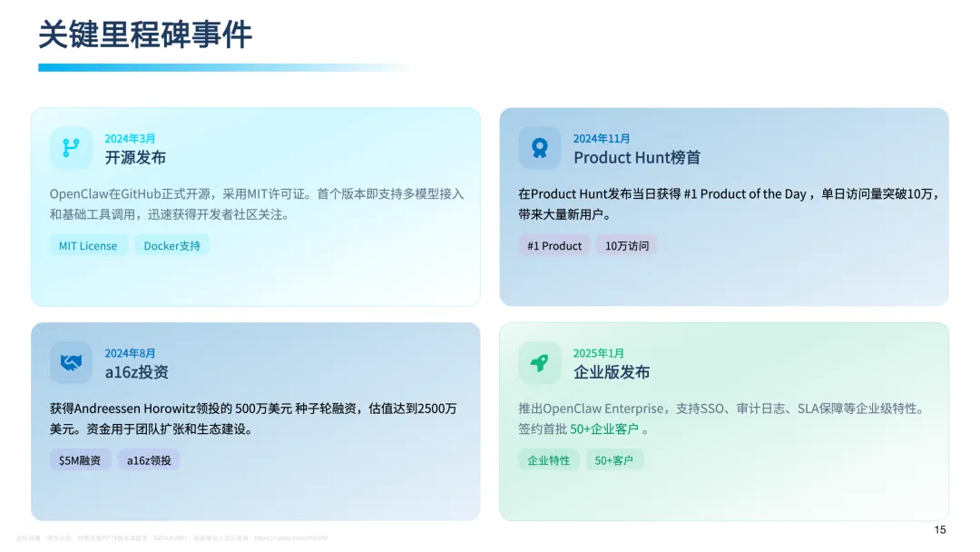The height and width of the screenshot is (552, 980).
Task: Select the 10万访问 tag
Action: point(626,246)
